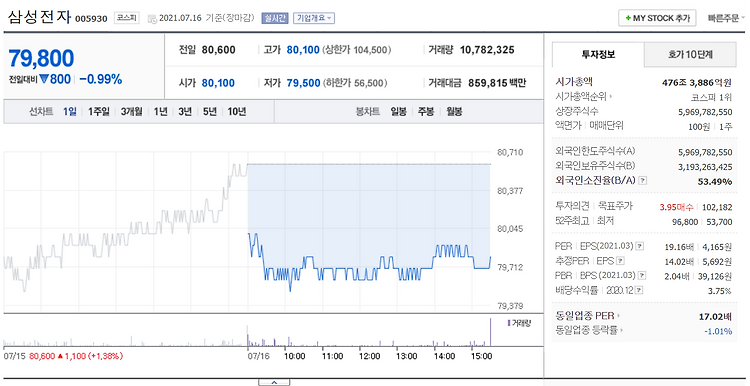Click the 14:00 time marker on chart axis
Image resolution: width=750 pixels, height=386 pixels.
click(x=444, y=356)
